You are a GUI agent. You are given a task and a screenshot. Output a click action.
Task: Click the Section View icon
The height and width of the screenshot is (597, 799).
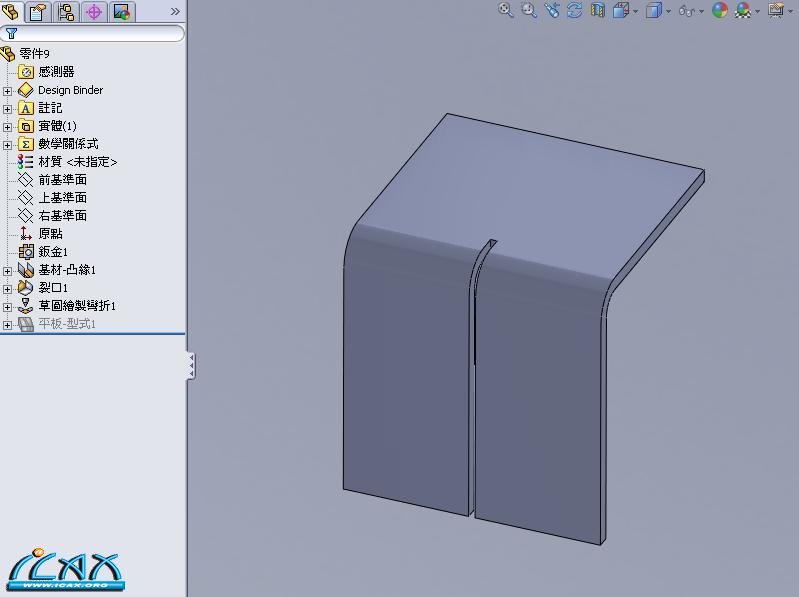[x=598, y=10]
